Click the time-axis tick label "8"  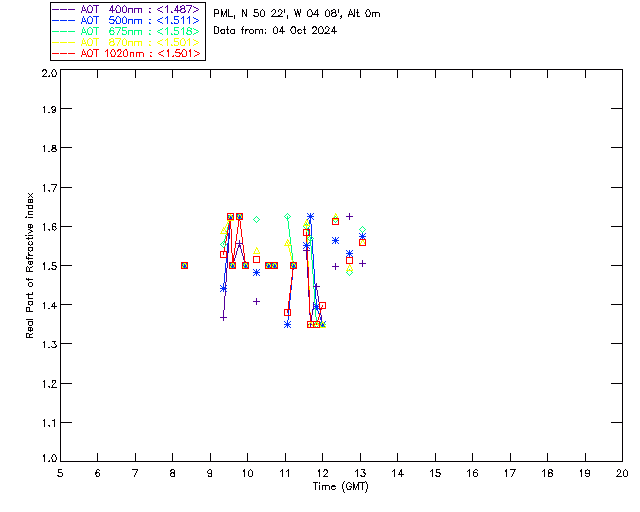(173, 473)
